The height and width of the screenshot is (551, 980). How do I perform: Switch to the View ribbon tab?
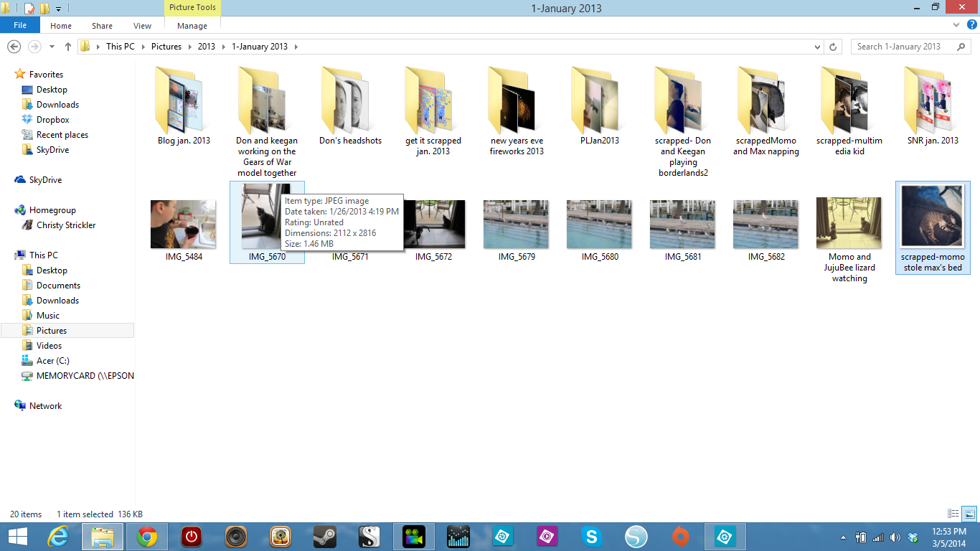click(142, 25)
